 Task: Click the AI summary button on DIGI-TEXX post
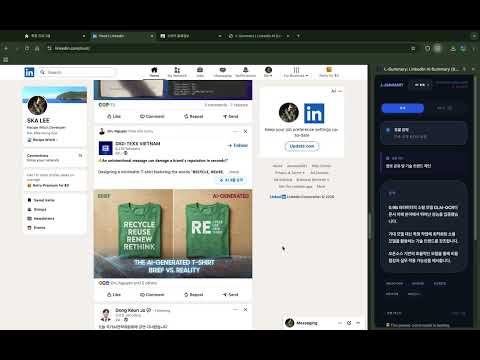pyautogui.click(x=231, y=180)
